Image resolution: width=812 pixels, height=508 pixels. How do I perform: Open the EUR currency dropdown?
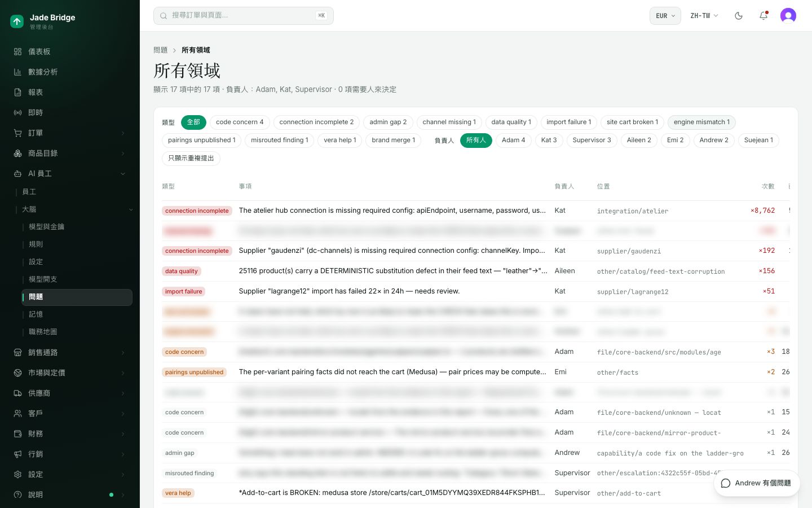665,16
